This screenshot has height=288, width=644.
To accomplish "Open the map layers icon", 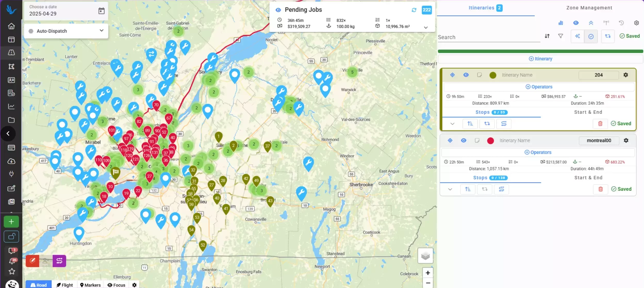I will tap(425, 256).
